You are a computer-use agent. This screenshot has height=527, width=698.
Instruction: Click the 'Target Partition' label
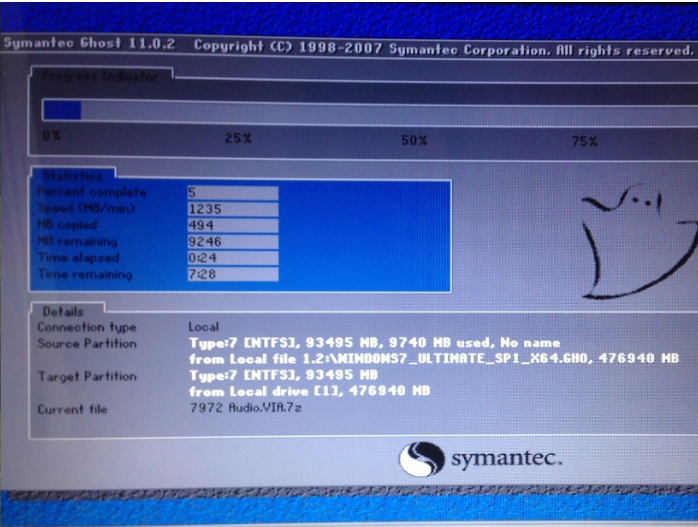click(87, 377)
